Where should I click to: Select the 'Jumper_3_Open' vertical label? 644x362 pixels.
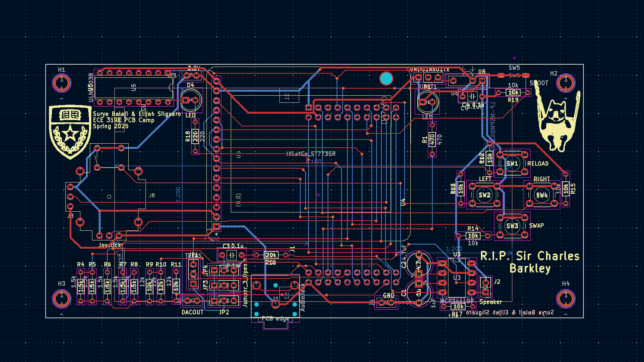[245, 285]
